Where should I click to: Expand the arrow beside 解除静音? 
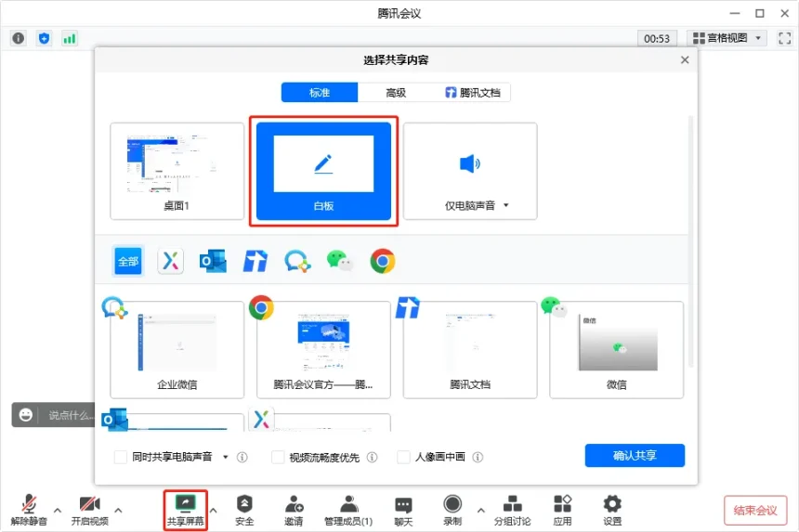pos(58,510)
